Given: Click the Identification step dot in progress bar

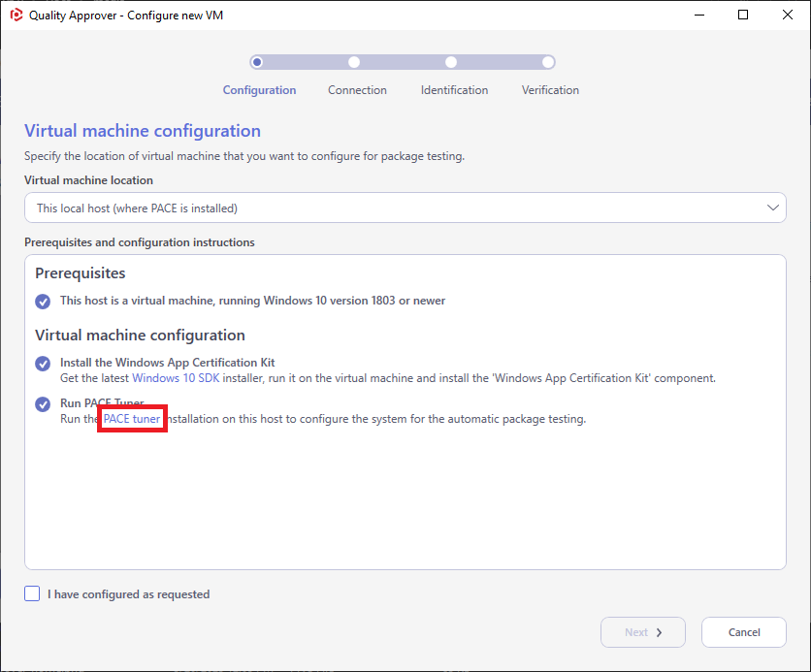Looking at the screenshot, I should point(451,62).
